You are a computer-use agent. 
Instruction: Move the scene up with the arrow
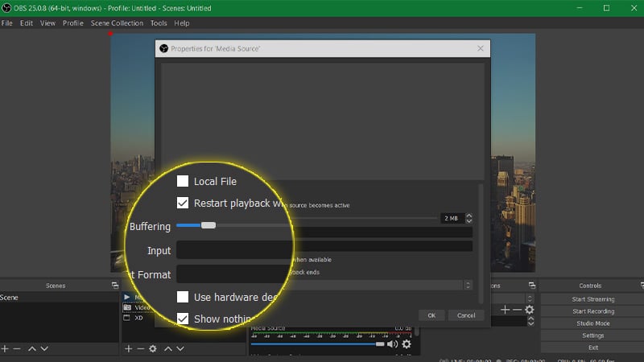[32, 348]
